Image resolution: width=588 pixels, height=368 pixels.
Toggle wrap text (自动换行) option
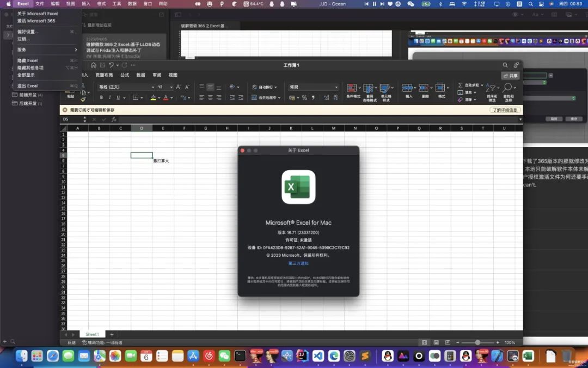pyautogui.click(x=265, y=87)
